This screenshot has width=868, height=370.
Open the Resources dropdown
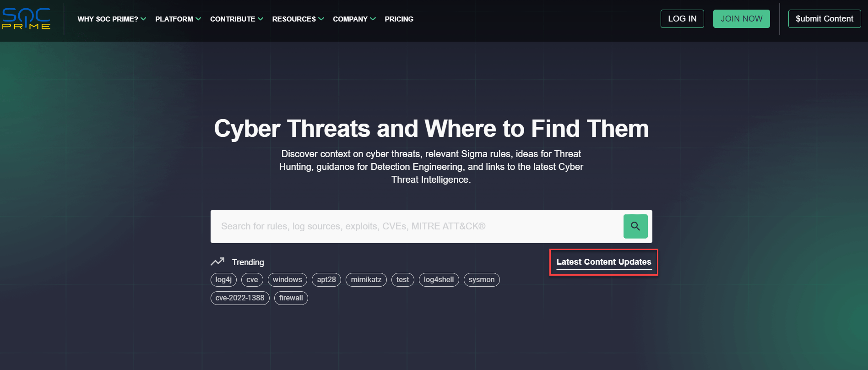[x=298, y=19]
